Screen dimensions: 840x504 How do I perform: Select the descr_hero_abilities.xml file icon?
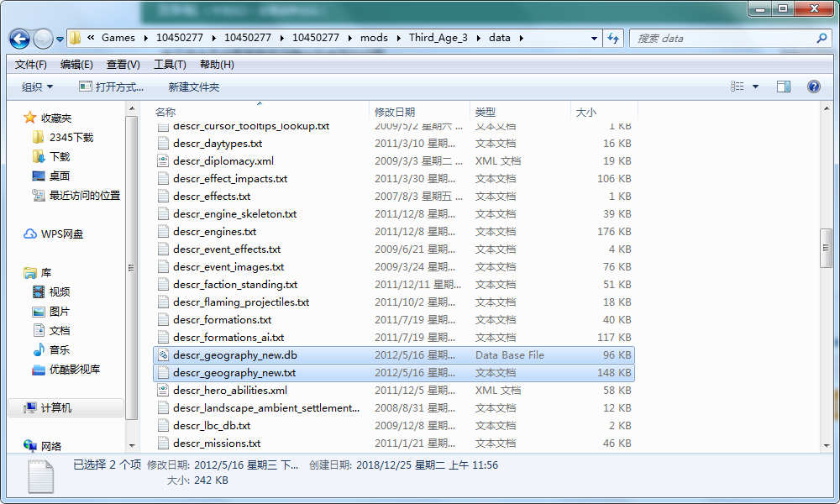coord(164,391)
